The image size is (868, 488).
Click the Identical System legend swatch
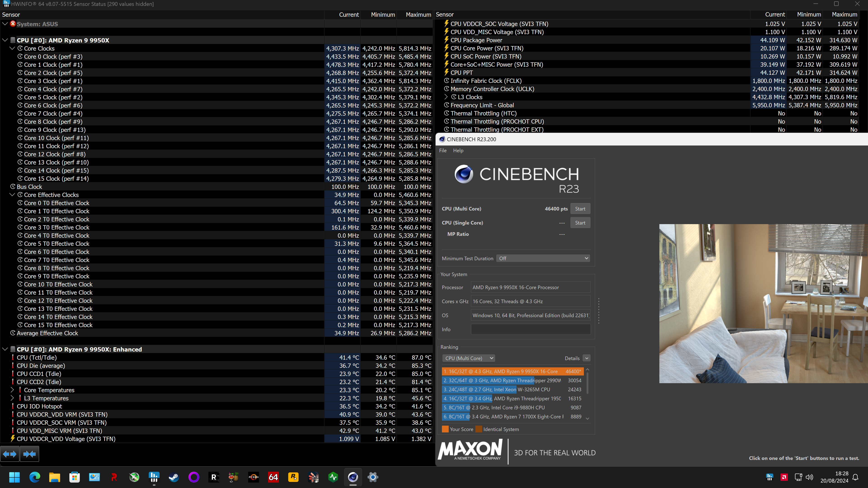(x=479, y=429)
